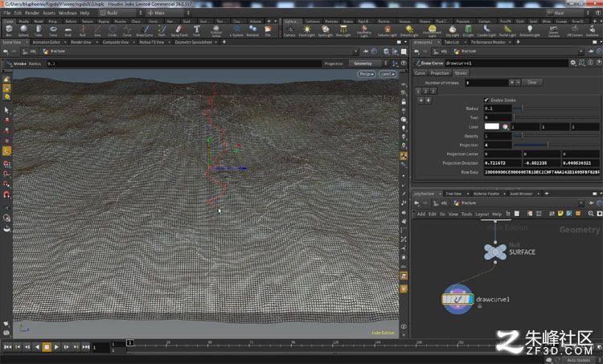Expand the scene view path dropdown arrow
The height and width of the screenshot is (364, 603).
point(355,51)
